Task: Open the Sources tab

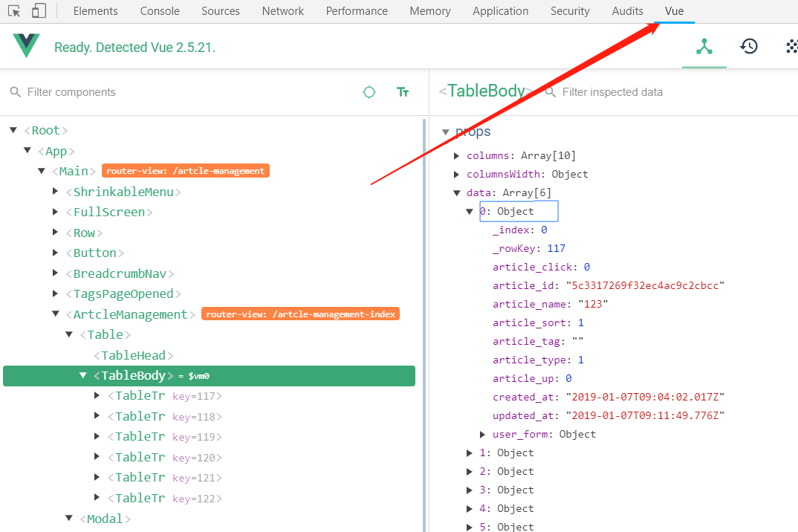Action: 221,11
